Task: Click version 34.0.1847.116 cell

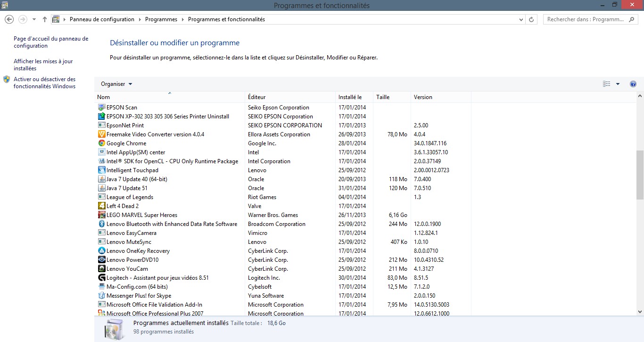Action: (x=430, y=143)
